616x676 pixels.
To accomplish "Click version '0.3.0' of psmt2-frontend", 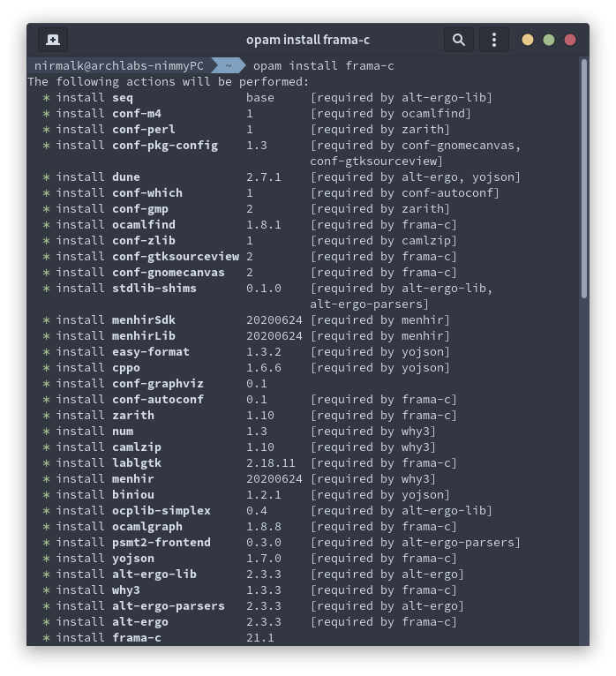I will pos(264,543).
